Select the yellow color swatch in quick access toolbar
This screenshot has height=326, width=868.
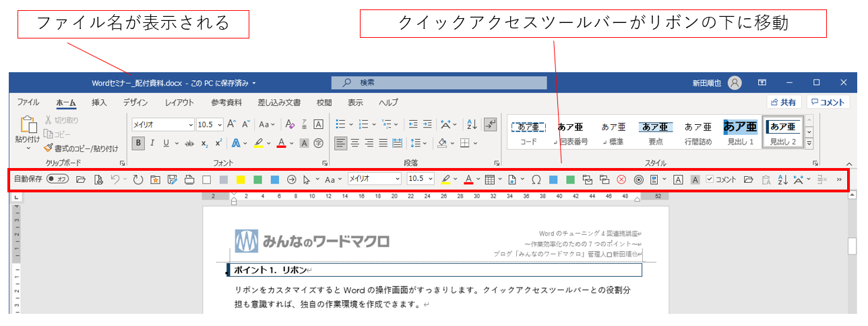coord(241,180)
